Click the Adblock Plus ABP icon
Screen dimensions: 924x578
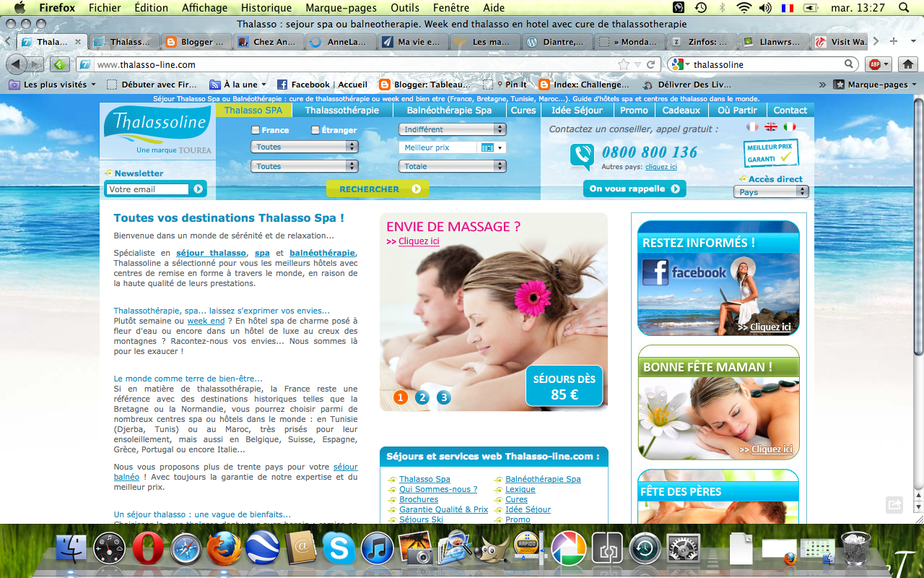[x=879, y=64]
